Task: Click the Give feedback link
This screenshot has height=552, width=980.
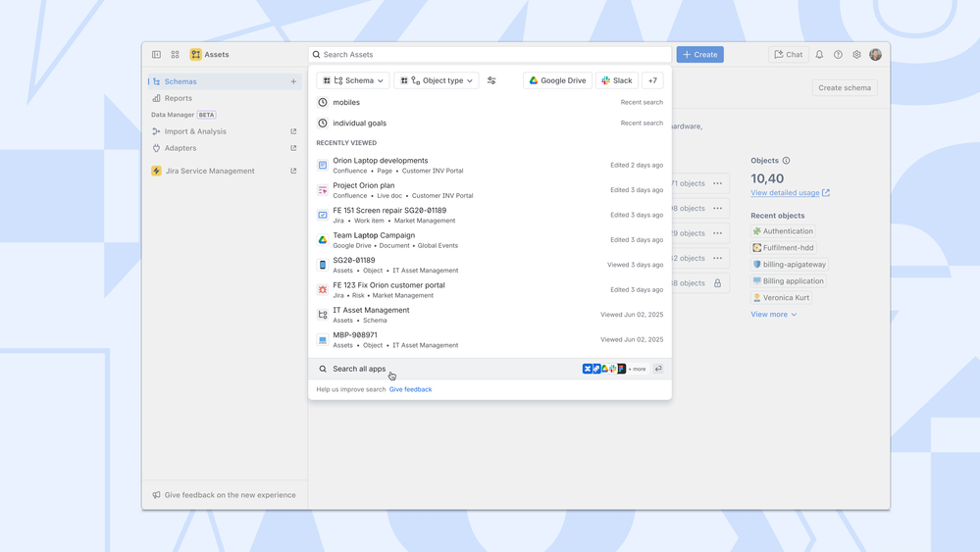Action: click(411, 389)
